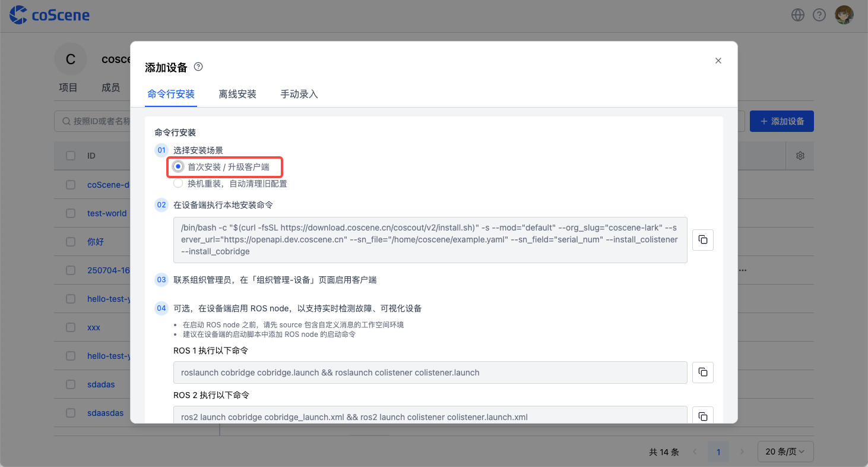Select 首次安装 / 升级客户端 radio option

(x=178, y=167)
